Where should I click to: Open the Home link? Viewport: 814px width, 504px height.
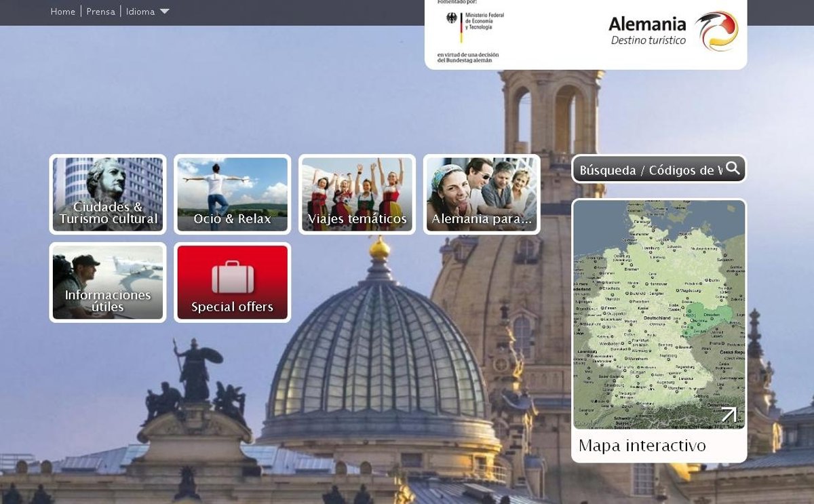pyautogui.click(x=62, y=12)
